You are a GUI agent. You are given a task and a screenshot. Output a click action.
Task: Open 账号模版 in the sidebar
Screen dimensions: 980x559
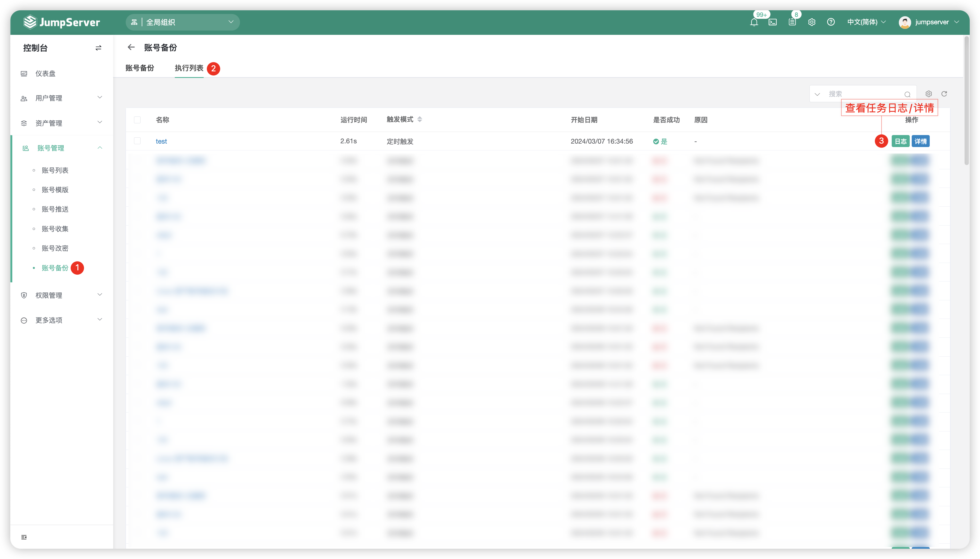pyautogui.click(x=55, y=190)
